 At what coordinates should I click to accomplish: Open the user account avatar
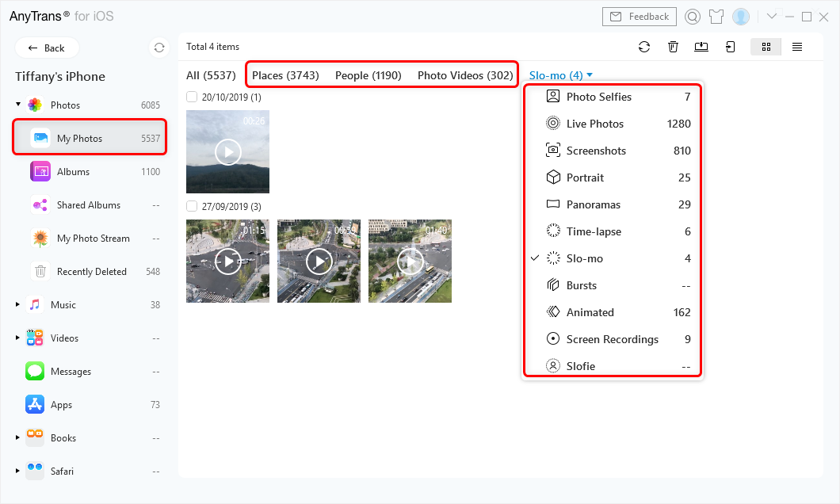click(741, 17)
